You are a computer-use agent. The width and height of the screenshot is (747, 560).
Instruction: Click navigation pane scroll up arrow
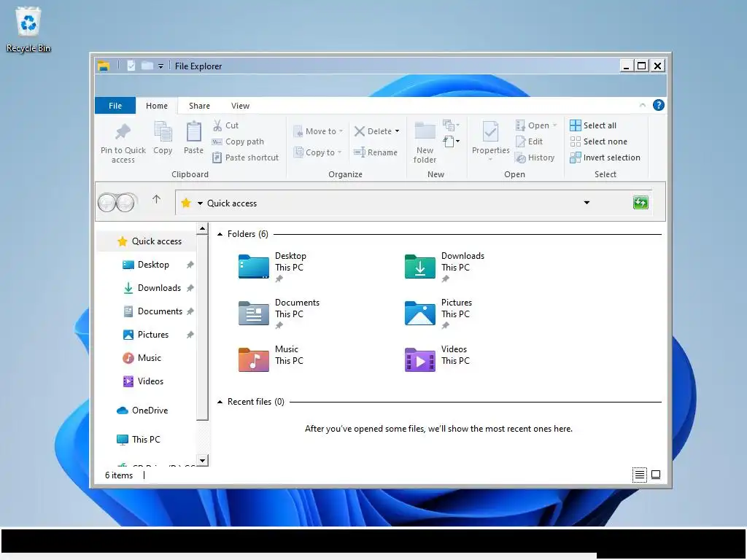(203, 228)
